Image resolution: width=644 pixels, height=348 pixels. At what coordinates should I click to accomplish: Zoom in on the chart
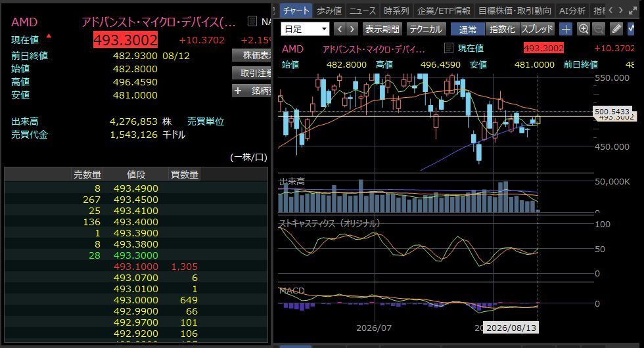click(x=584, y=29)
